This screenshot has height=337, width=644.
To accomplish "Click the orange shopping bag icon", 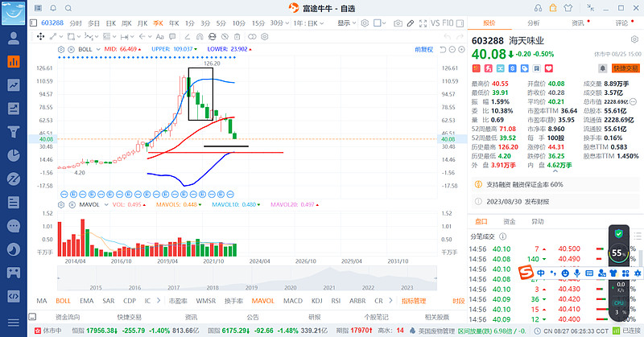I will 553,8.
